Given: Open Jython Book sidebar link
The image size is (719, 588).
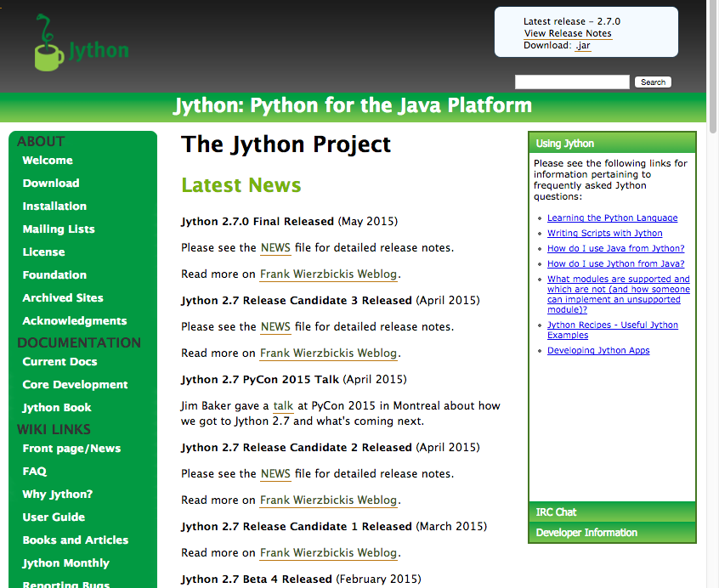Looking at the screenshot, I should coord(57,407).
